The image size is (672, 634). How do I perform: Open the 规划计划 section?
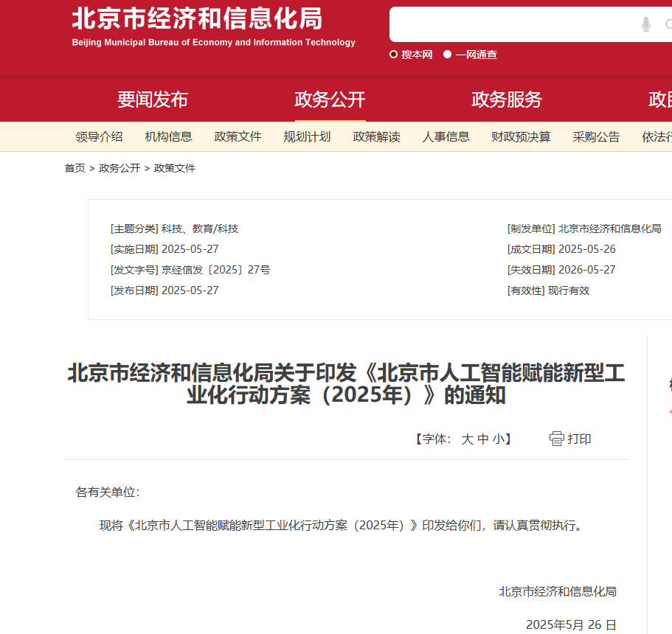coord(307,136)
